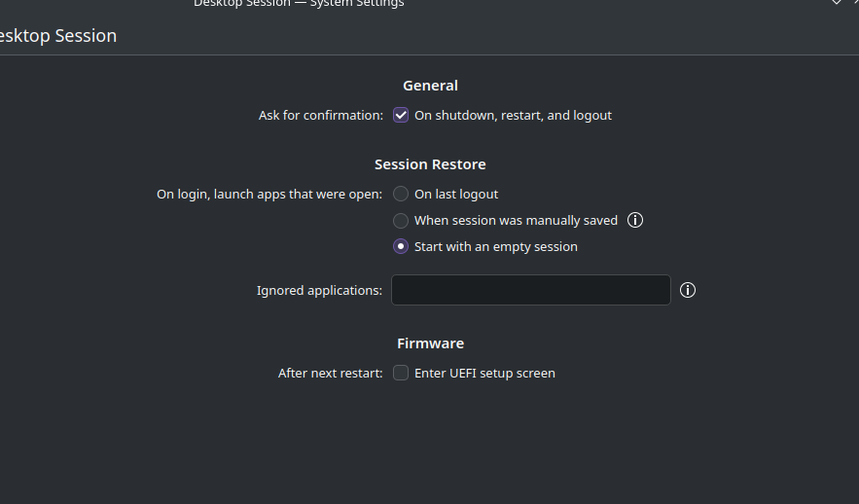
Task: Click the Session Restore section heading
Action: [430, 164]
